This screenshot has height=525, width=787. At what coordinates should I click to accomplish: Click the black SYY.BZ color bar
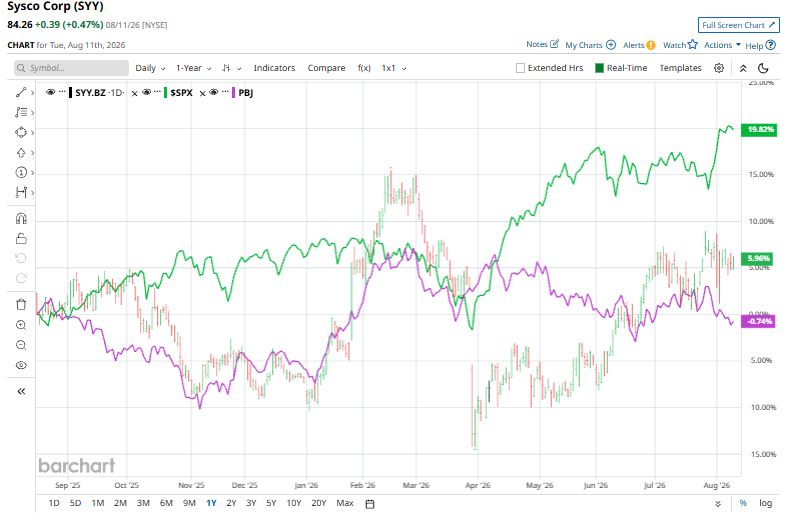click(71, 92)
